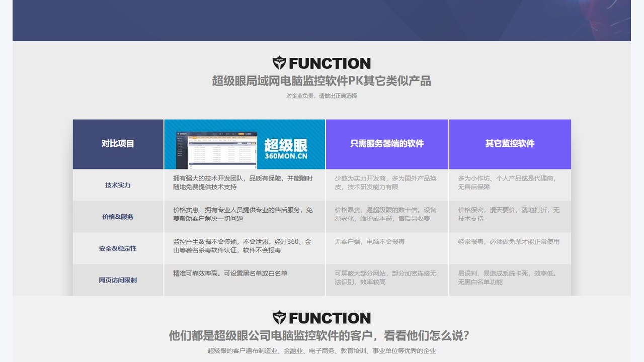Click heading 超级眼局域网电脑监控软件PK其它类似产品
The height and width of the screenshot is (362, 644).
click(x=321, y=81)
